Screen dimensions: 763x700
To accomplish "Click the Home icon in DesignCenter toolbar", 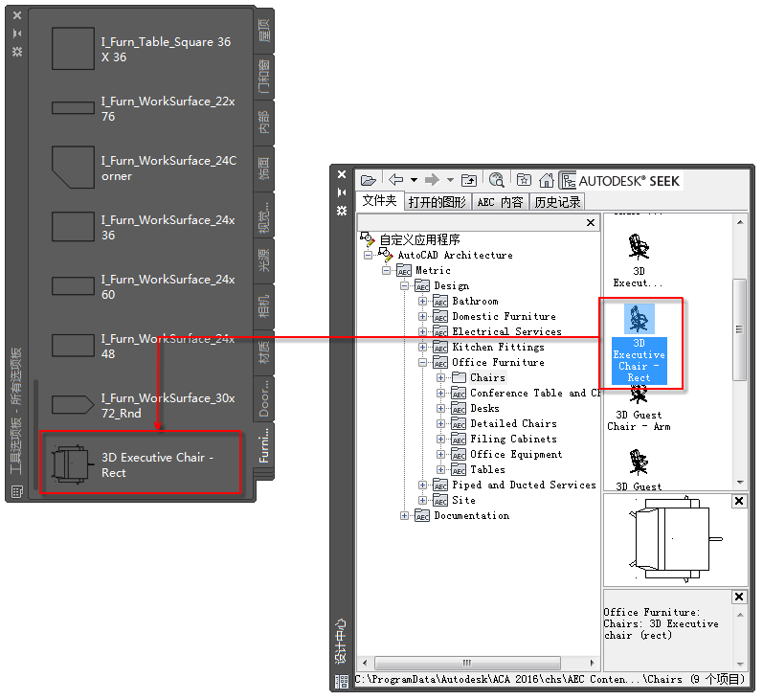I will pos(547,181).
